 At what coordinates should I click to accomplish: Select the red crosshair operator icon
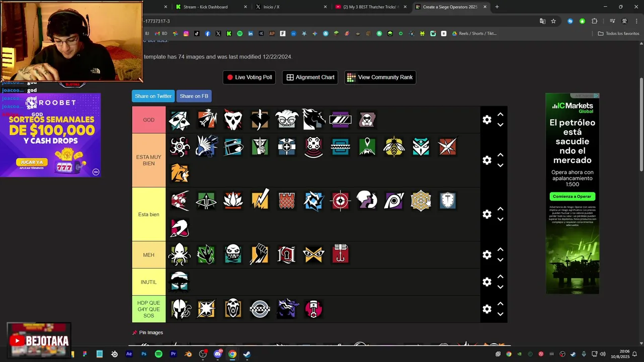click(340, 201)
